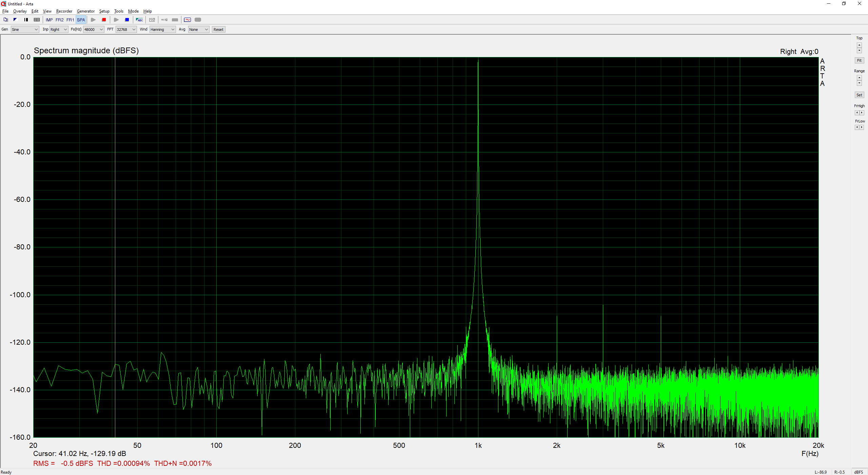Open the Overlay menu
This screenshot has width=868, height=475.
[x=20, y=11]
